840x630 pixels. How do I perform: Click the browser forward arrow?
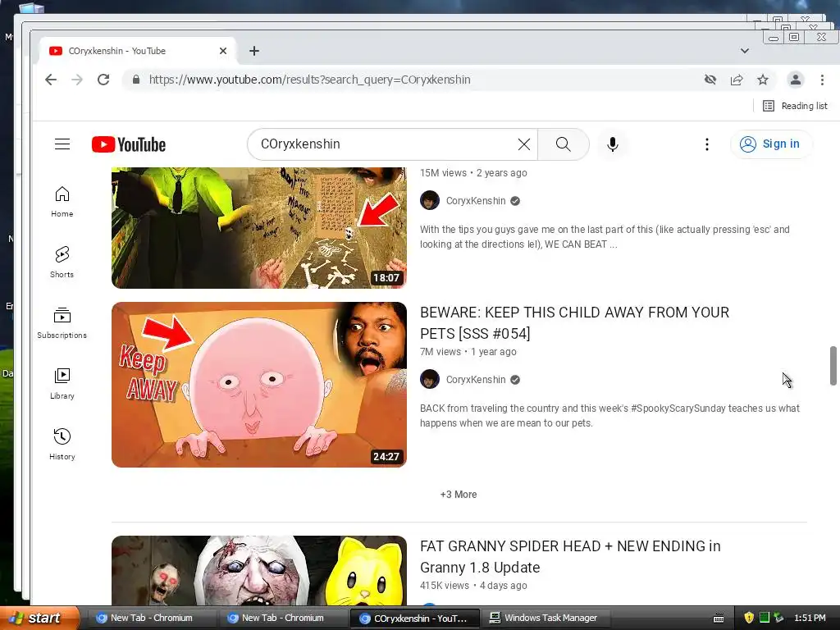tap(77, 80)
